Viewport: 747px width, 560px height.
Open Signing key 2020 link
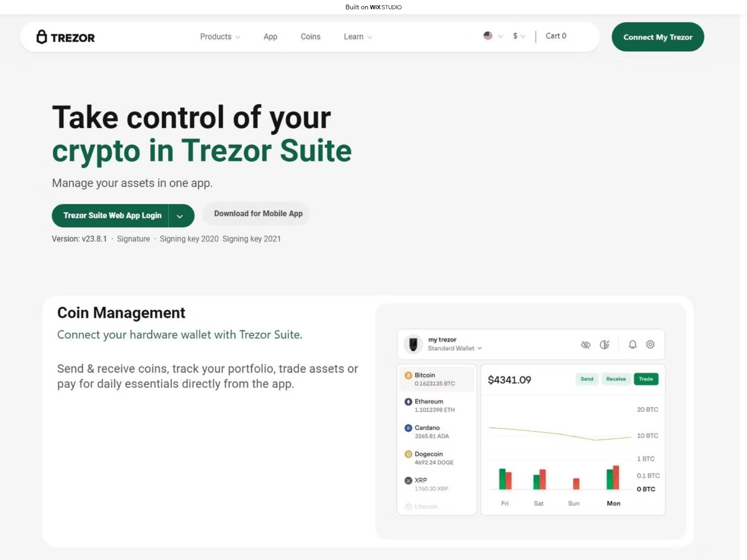click(189, 239)
